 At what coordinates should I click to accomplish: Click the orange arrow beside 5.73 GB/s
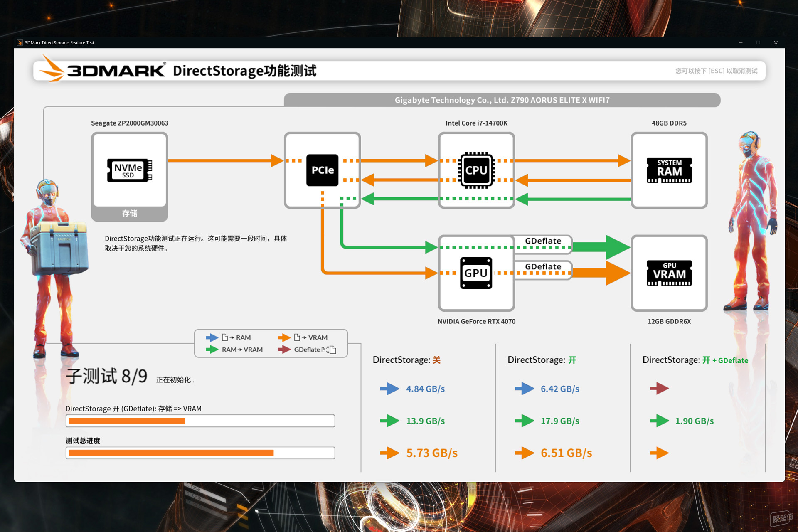click(x=390, y=453)
